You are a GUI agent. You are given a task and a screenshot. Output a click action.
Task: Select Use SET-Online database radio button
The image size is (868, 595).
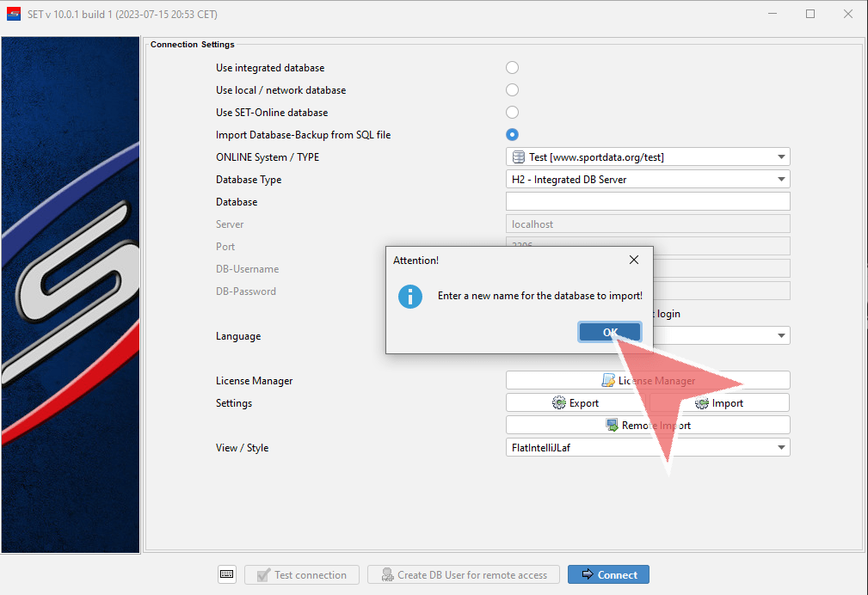pyautogui.click(x=512, y=113)
